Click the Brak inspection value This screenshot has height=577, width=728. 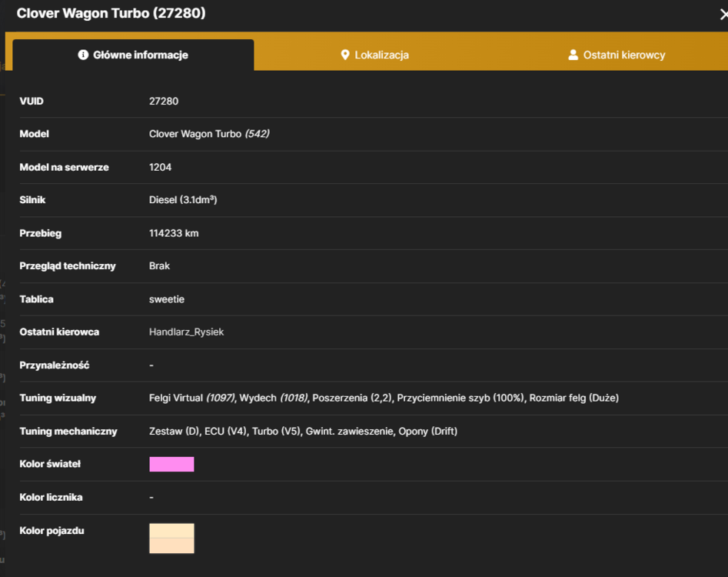[x=159, y=265]
